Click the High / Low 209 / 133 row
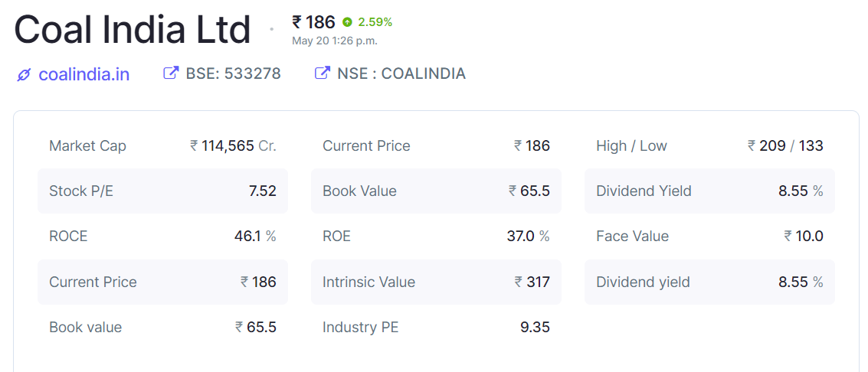The width and height of the screenshot is (868, 372). point(709,145)
